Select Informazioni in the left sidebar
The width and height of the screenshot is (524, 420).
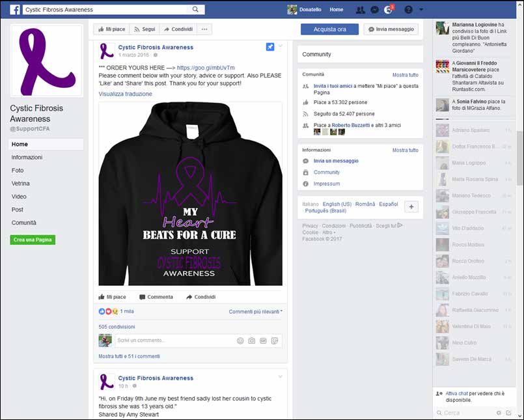point(27,158)
